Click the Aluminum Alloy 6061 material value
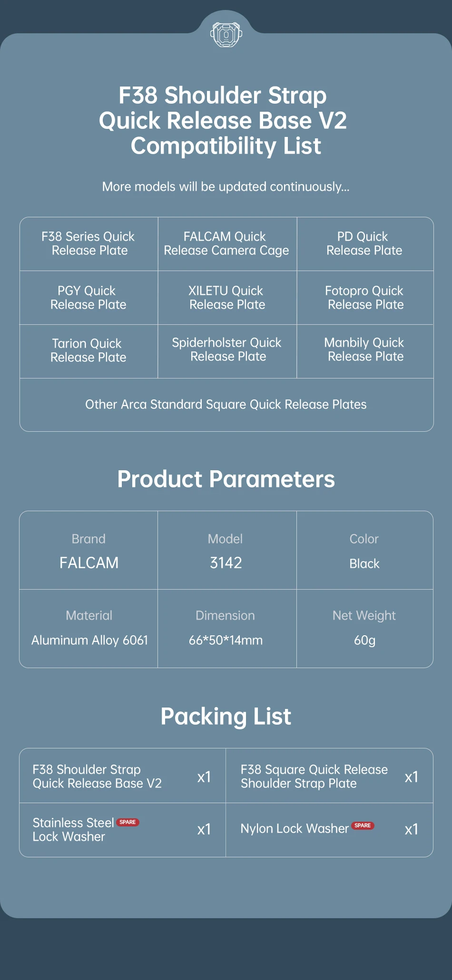Viewport: 452px width, 980px height. [89, 640]
